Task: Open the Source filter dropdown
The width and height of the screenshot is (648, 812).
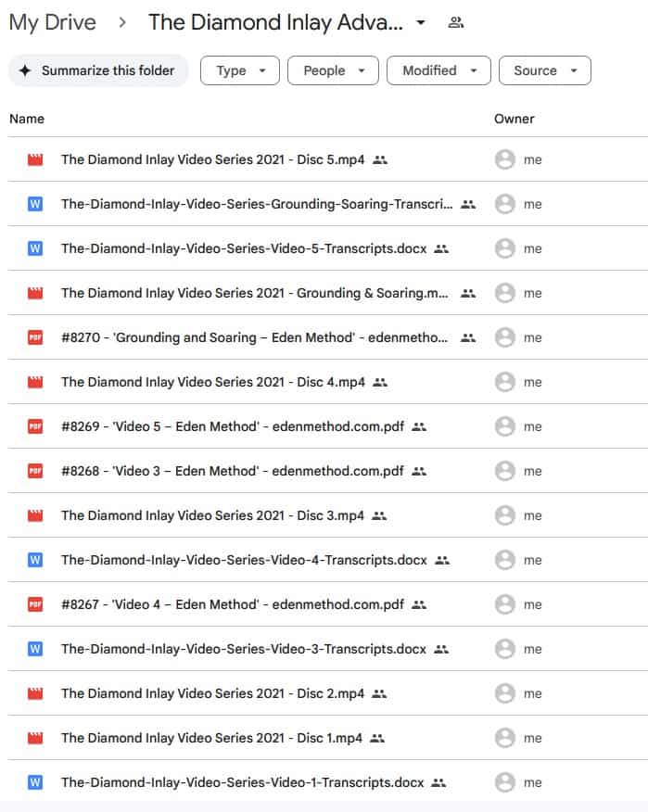Action: [x=544, y=70]
